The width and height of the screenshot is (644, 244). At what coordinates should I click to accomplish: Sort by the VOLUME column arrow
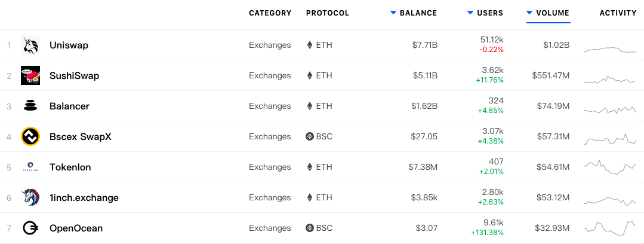529,13
